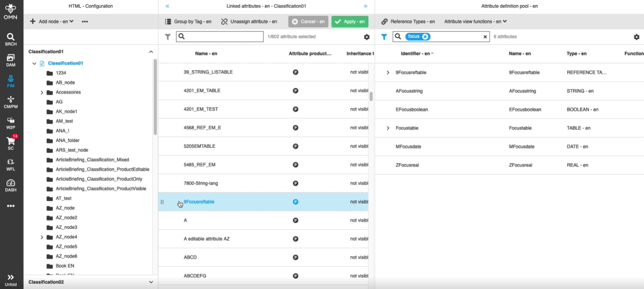Viewport: 644px width, 289px height.
Task: Select the MFocusdate pool attribute
Action: (509, 147)
